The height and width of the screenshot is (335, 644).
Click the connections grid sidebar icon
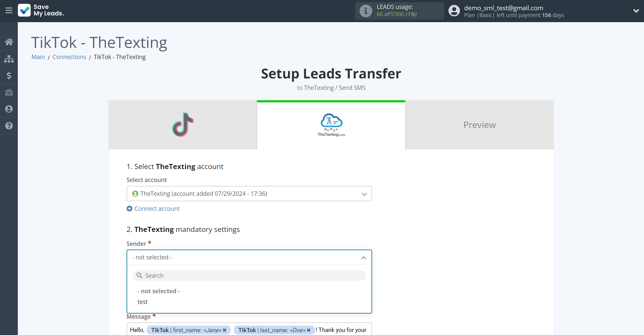9,59
